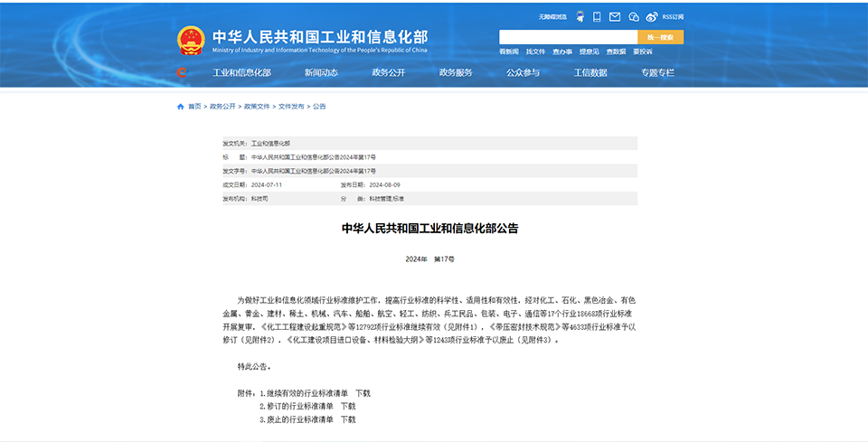Click the 找文件 quick search link
The height and width of the screenshot is (442, 868).
coord(535,52)
